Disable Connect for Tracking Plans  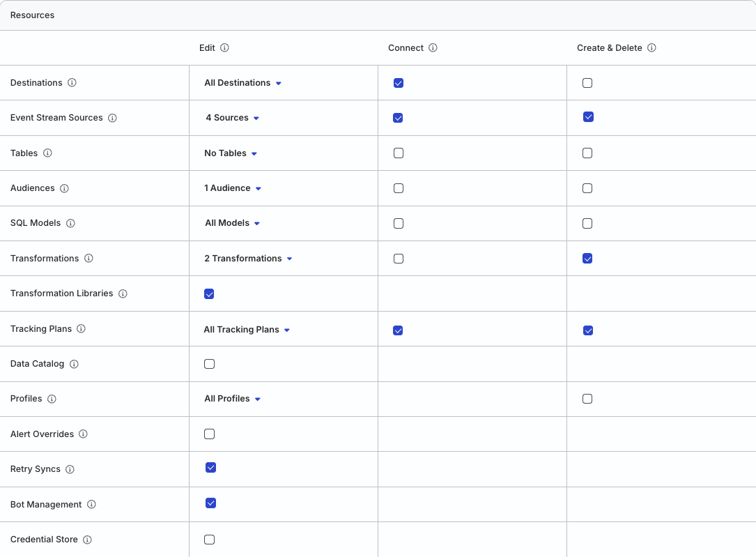[398, 330]
